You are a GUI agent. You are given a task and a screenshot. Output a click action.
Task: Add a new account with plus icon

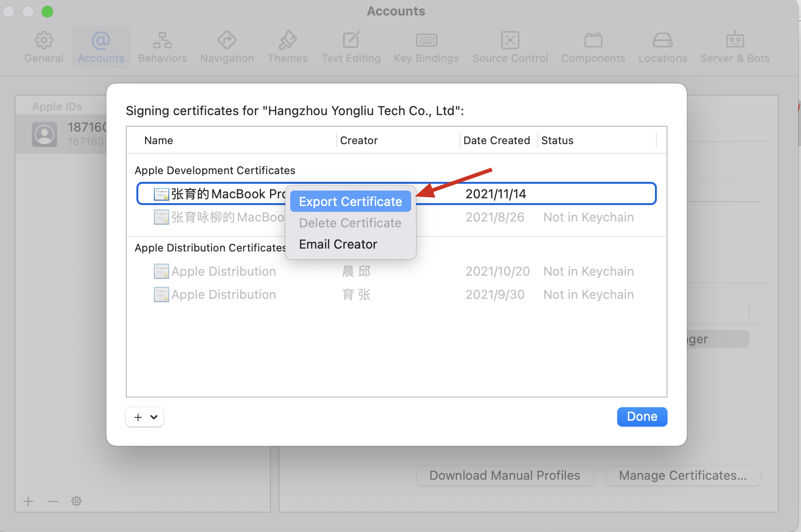click(x=29, y=501)
